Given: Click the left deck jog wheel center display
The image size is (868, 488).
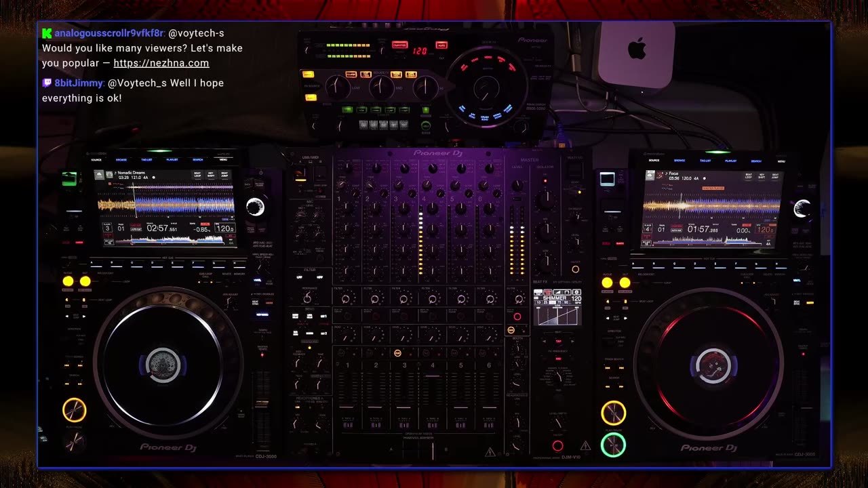Looking at the screenshot, I should (x=163, y=365).
